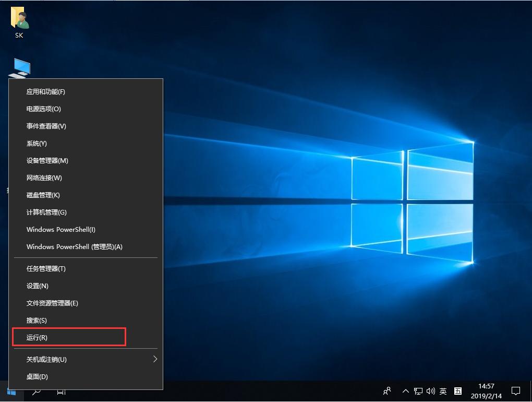The image size is (532, 402).
Task: Click the 英 language indicator
Action: click(x=443, y=391)
